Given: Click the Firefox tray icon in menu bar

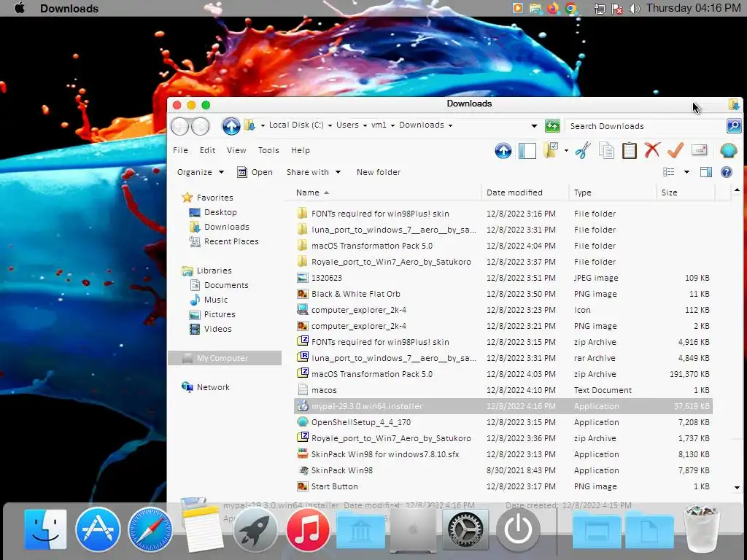Looking at the screenshot, I should tap(553, 8).
